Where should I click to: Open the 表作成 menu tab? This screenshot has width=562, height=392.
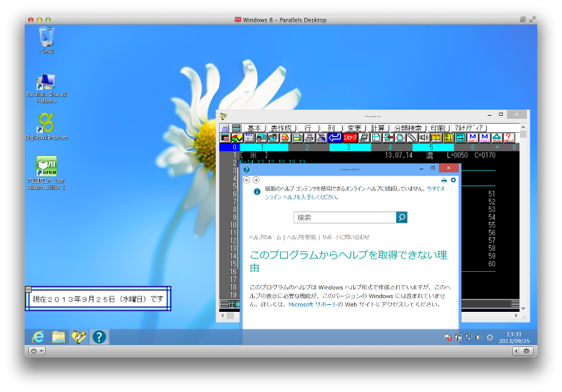tap(282, 128)
